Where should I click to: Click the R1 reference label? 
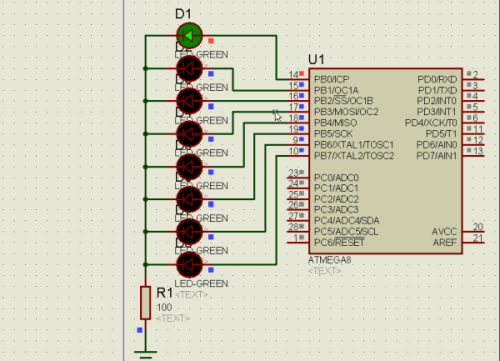click(164, 293)
